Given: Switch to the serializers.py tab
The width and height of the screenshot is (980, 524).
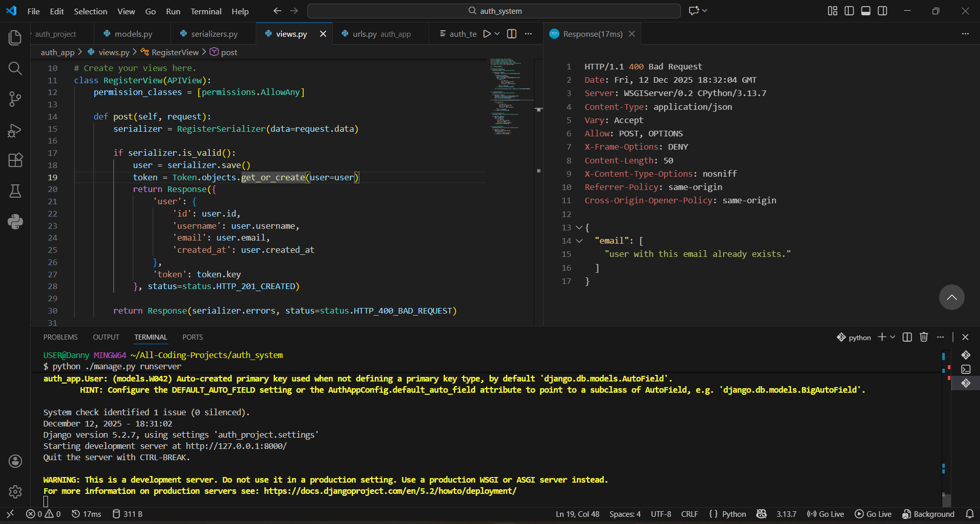Looking at the screenshot, I should click(213, 34).
